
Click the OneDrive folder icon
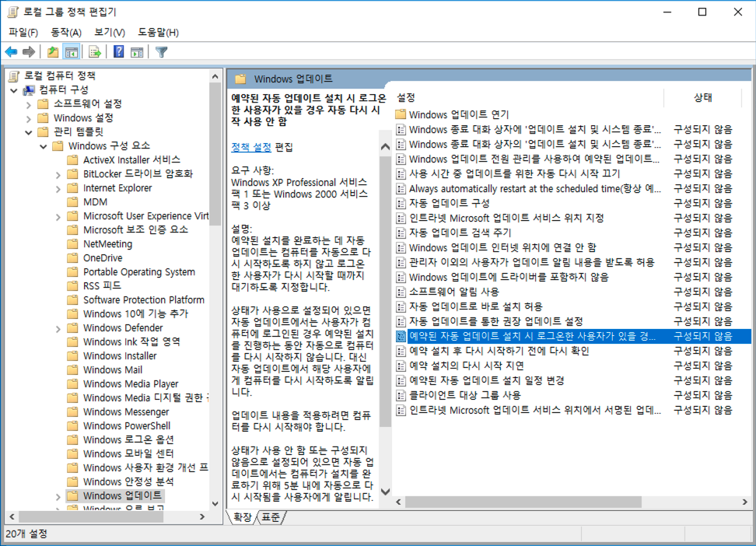(x=72, y=257)
